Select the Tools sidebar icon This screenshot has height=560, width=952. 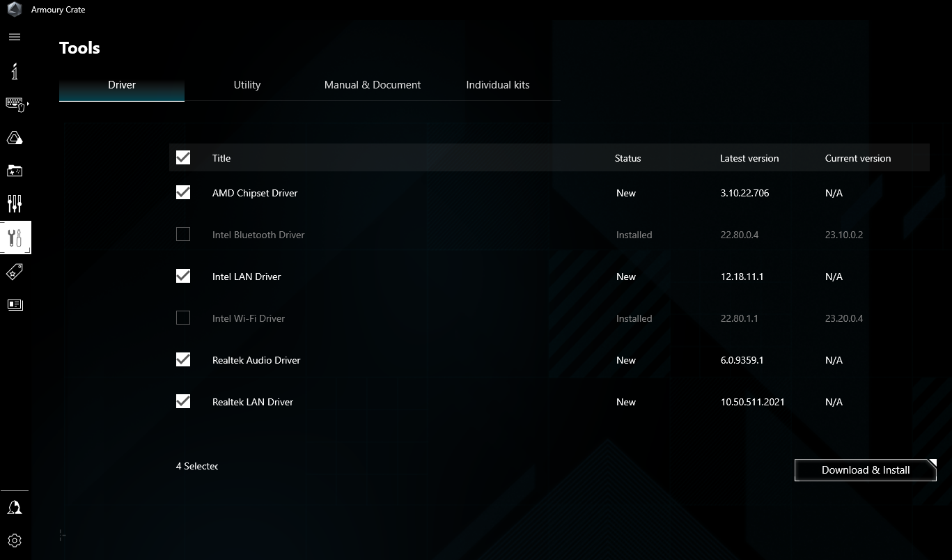coord(15,238)
